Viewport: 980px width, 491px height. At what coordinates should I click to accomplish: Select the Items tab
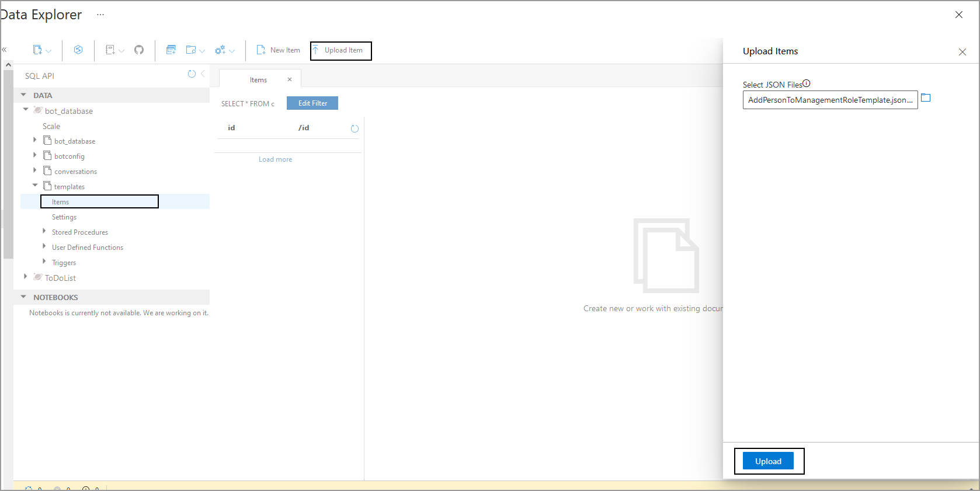[258, 80]
